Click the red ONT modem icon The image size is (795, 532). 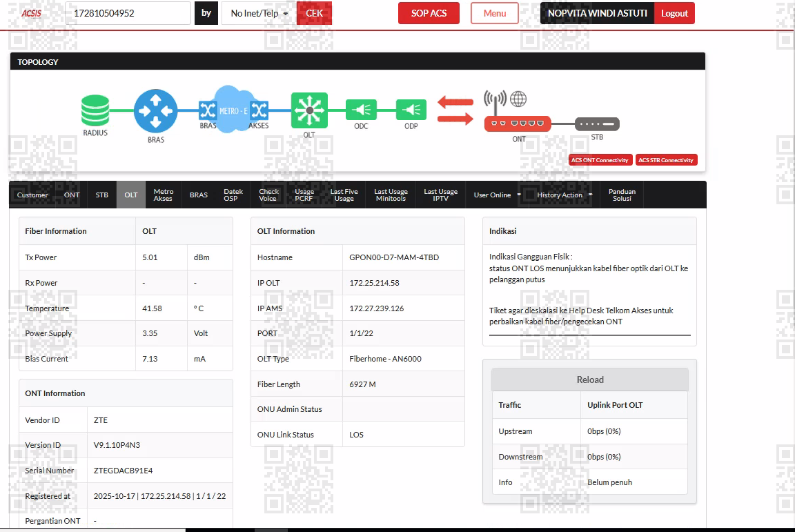coord(518,124)
